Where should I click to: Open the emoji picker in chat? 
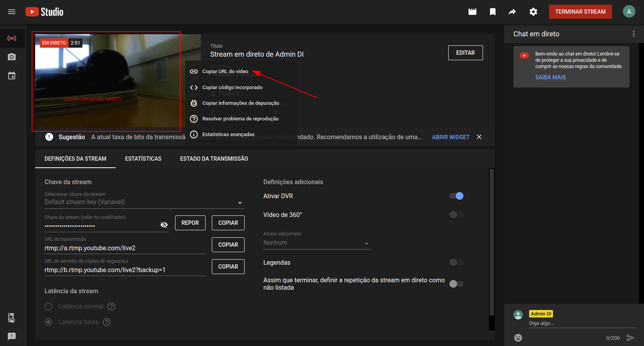pos(518,338)
